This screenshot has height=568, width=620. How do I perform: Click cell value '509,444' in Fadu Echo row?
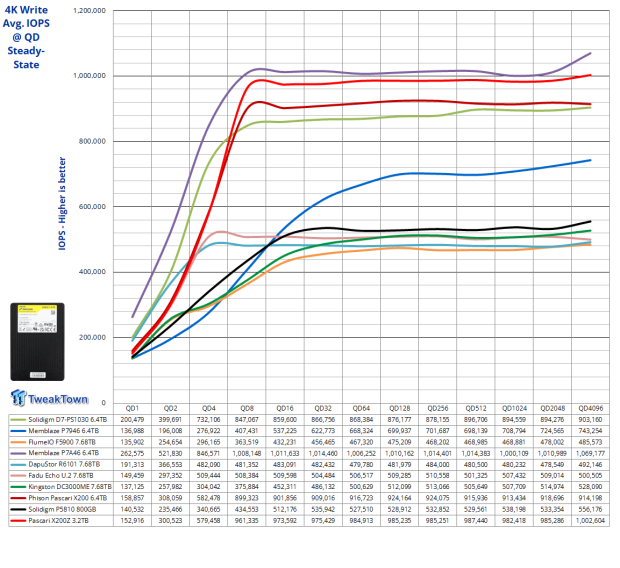coord(209,475)
